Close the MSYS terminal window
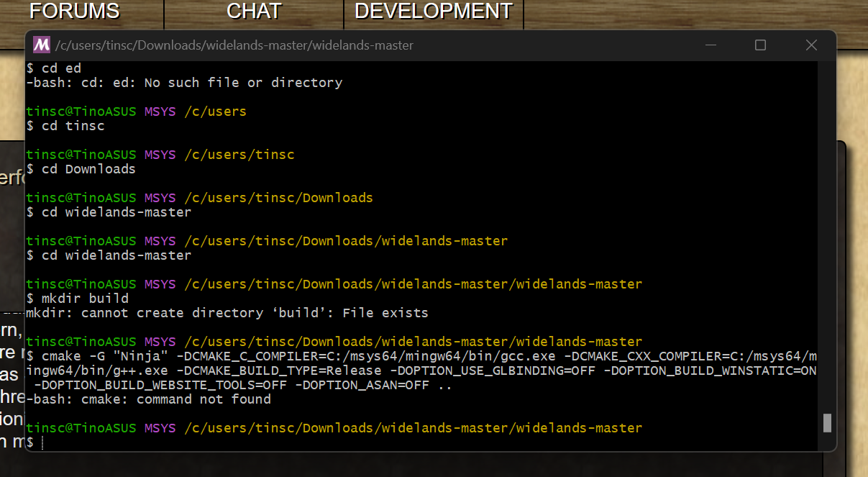This screenshot has width=868, height=477. point(811,45)
